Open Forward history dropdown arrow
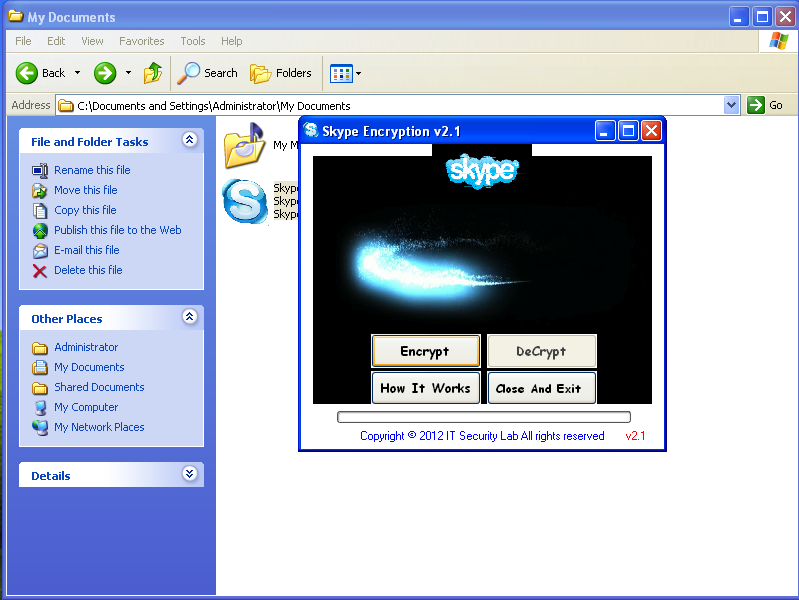The image size is (799, 600). [x=128, y=73]
